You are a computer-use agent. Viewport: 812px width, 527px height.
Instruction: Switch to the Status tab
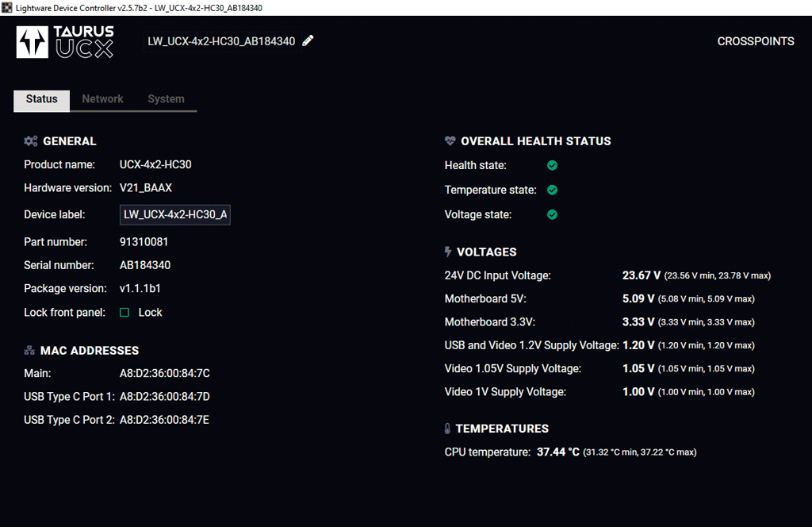click(x=41, y=99)
